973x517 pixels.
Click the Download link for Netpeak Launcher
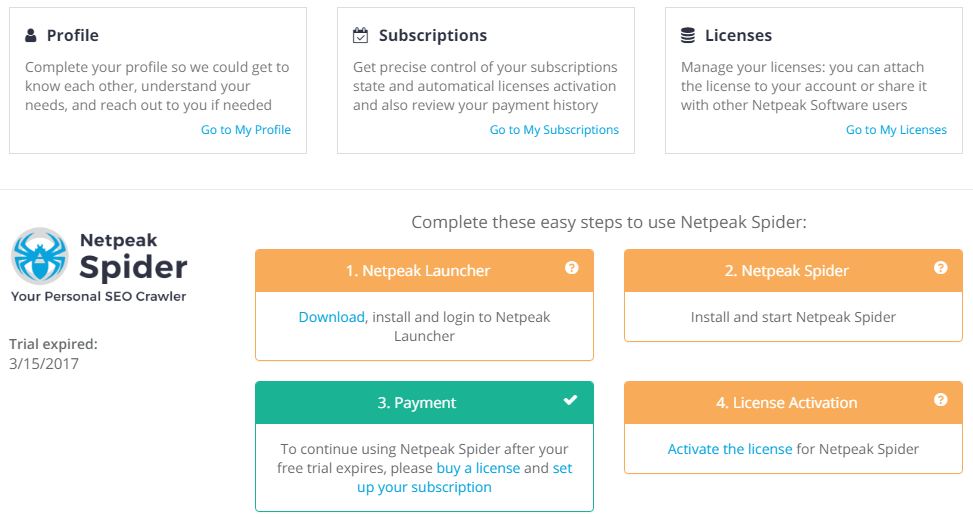point(331,317)
